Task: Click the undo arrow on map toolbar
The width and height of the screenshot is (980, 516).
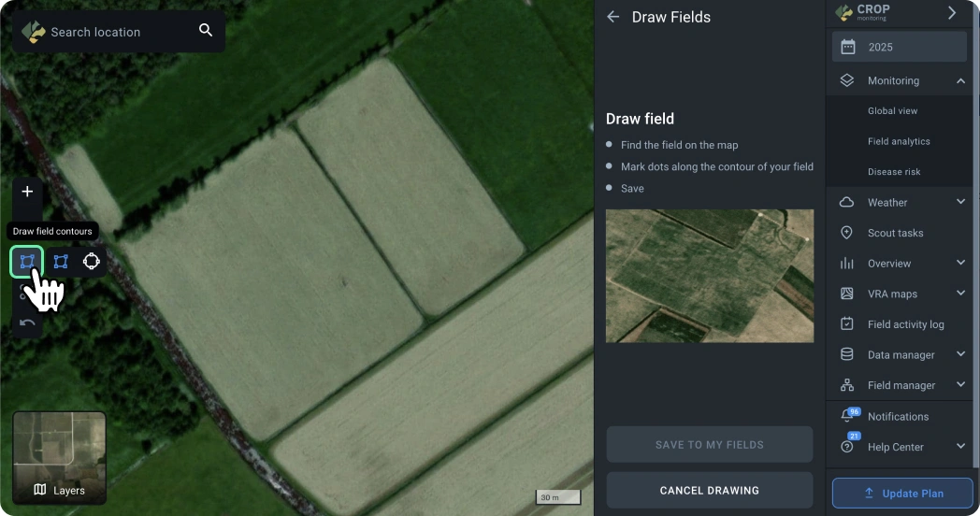Action: pos(27,323)
